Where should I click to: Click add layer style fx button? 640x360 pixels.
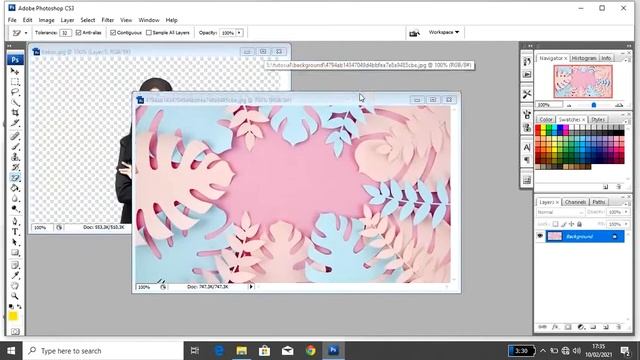[555, 327]
